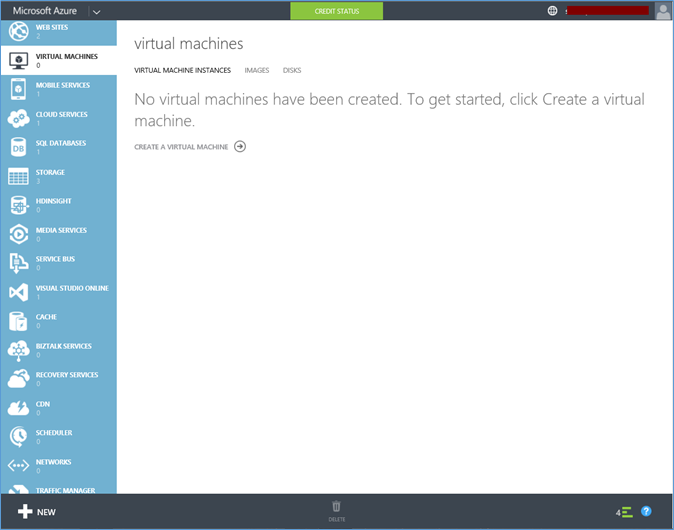674x530 pixels.
Task: Switch to the Images tab
Action: (257, 70)
